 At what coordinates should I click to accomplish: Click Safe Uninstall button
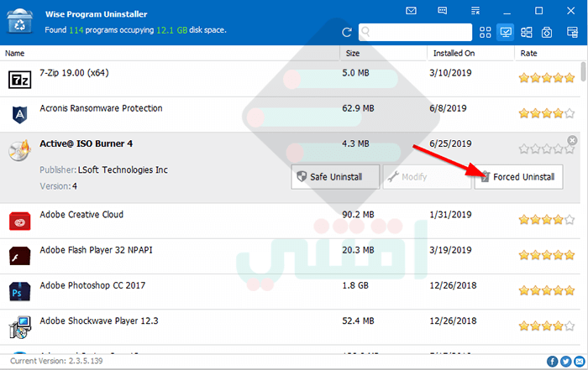(335, 177)
